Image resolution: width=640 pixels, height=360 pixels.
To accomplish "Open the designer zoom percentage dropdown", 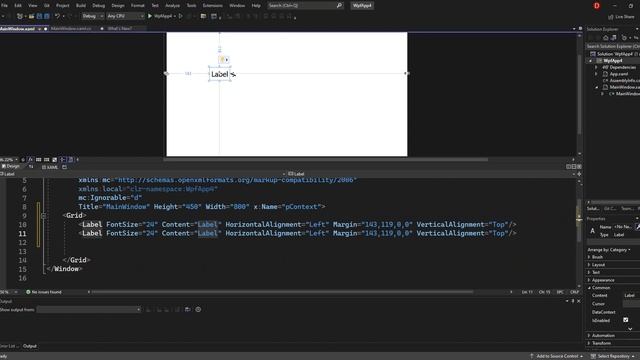I will (x=9, y=160).
